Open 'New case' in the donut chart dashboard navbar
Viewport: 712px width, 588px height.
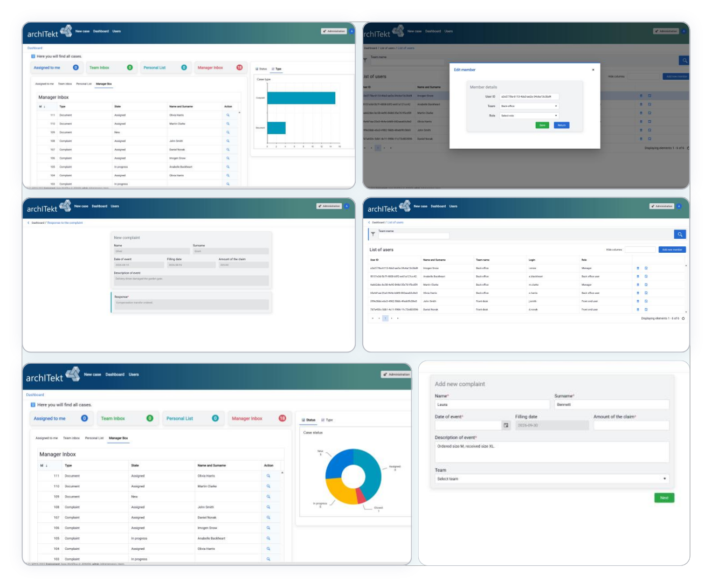92,375
